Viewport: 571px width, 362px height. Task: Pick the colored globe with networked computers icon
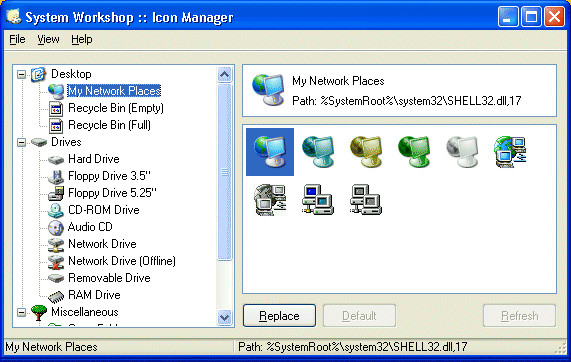click(510, 152)
